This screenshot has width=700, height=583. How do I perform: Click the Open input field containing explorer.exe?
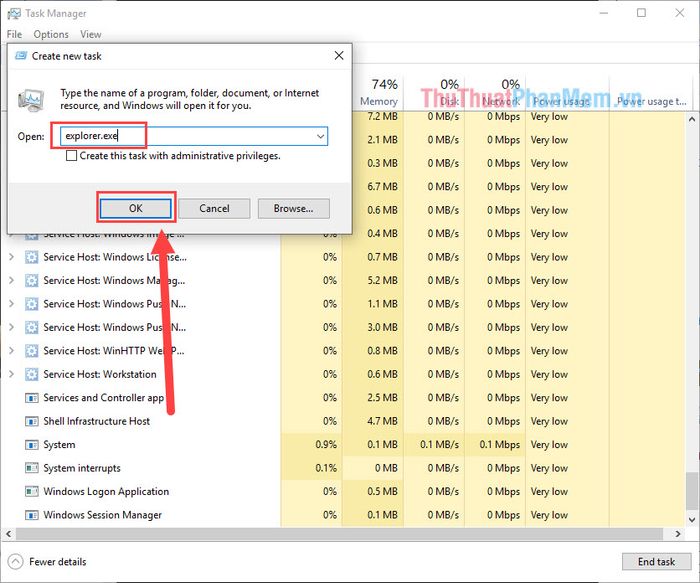click(194, 136)
